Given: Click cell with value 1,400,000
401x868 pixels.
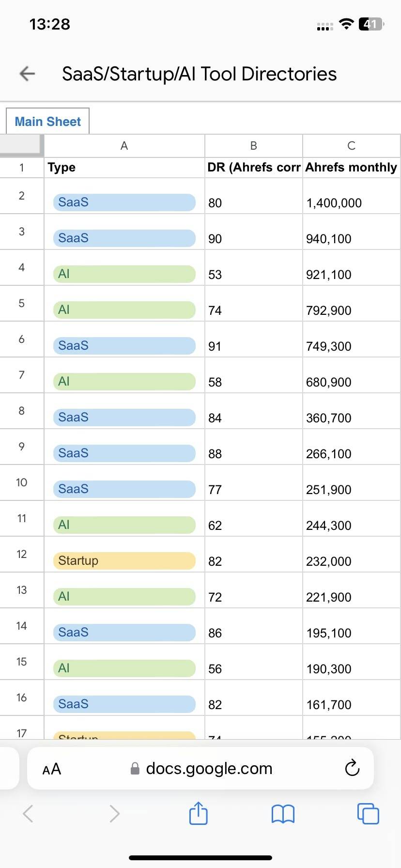Looking at the screenshot, I should tap(352, 196).
